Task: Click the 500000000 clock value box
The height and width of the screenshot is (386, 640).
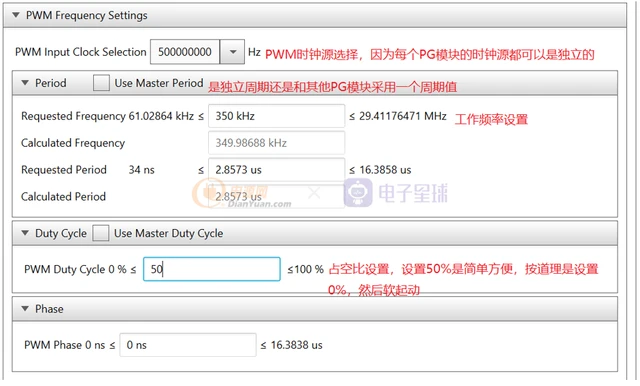Action: [185, 52]
